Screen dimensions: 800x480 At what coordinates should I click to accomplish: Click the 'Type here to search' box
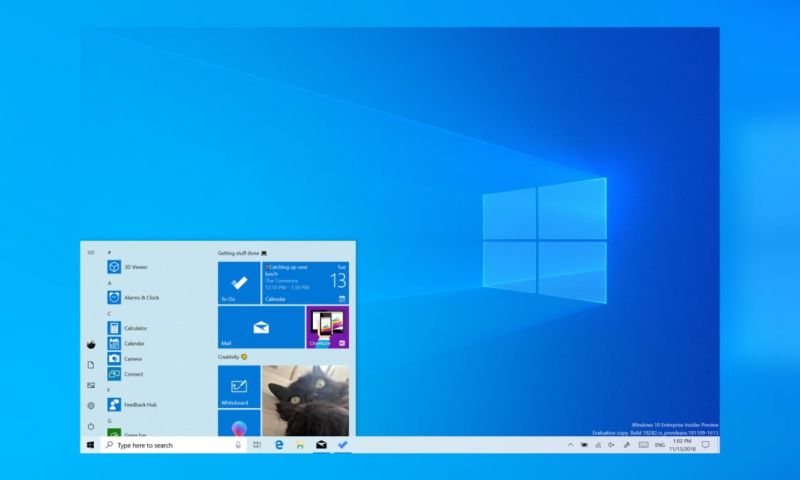(173, 445)
